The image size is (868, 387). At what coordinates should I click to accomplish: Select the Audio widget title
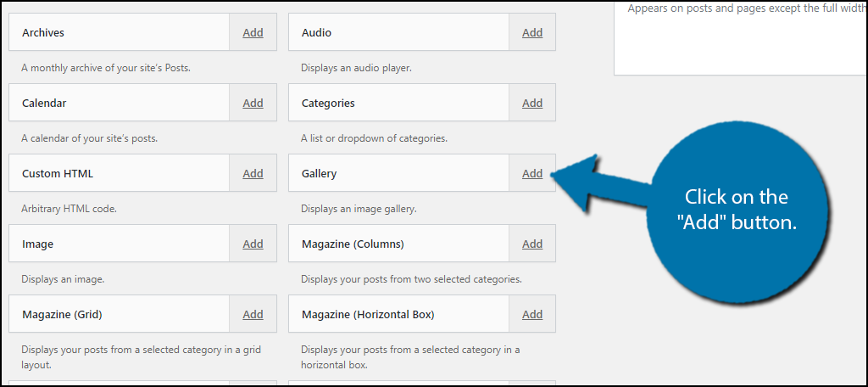tap(317, 33)
